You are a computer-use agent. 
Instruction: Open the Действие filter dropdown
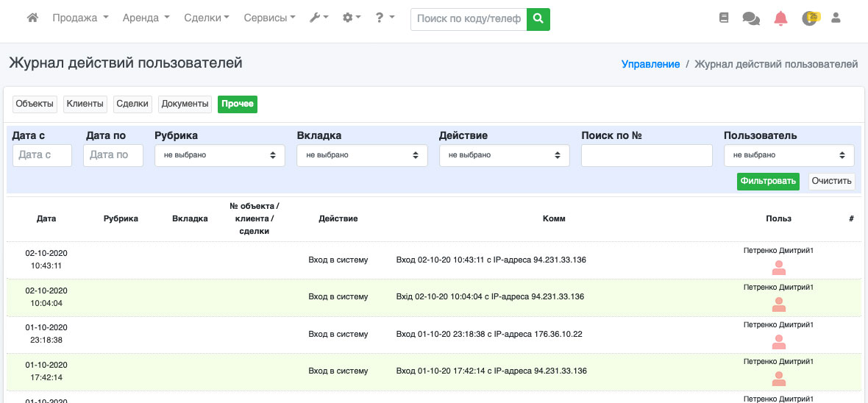504,155
